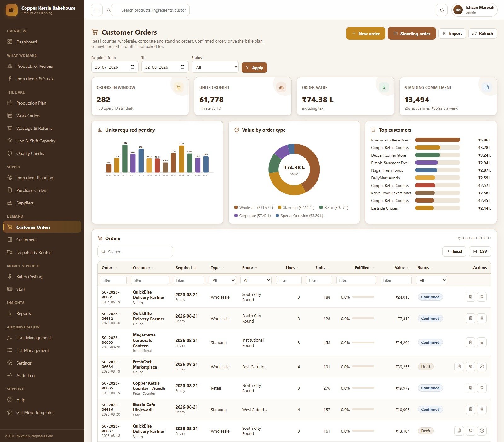
Task: Open the notifications bell
Action: [x=442, y=10]
